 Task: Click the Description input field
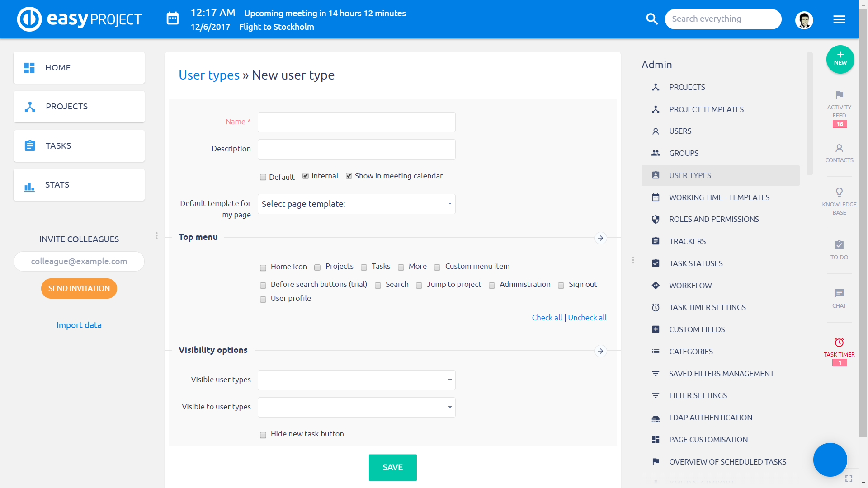pos(356,149)
